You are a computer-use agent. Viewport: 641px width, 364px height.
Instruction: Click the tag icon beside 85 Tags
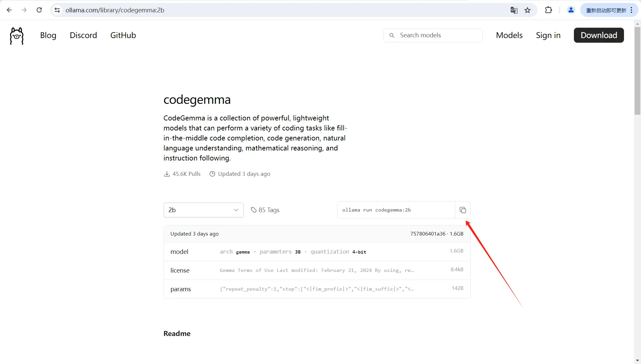tap(254, 210)
